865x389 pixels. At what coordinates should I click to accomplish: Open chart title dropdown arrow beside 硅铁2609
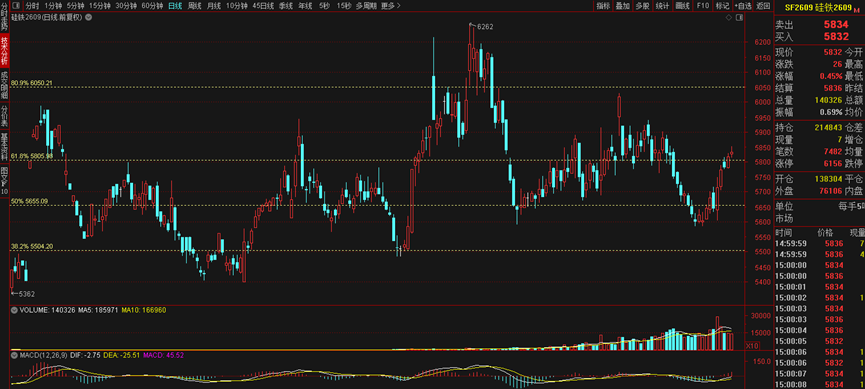(x=89, y=18)
